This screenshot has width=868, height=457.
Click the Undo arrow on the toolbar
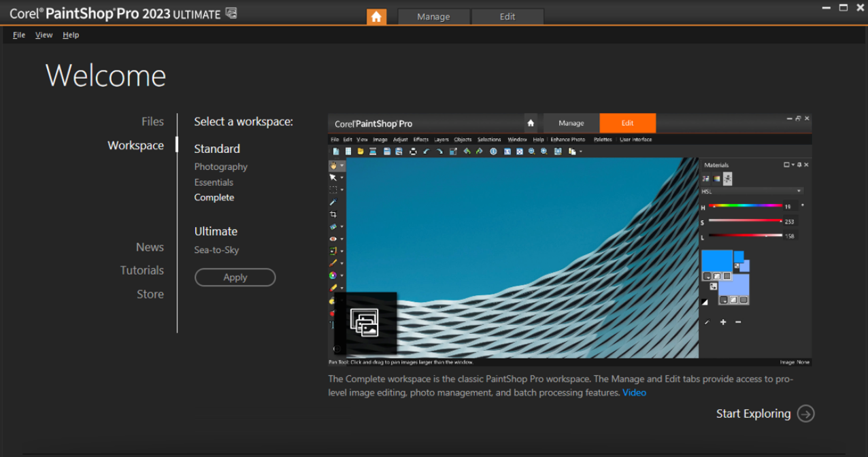(426, 152)
